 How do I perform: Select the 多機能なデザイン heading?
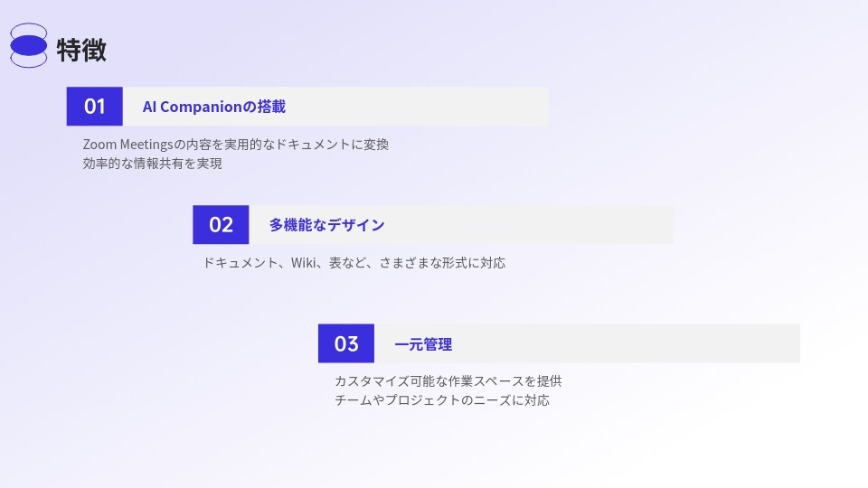[326, 225]
